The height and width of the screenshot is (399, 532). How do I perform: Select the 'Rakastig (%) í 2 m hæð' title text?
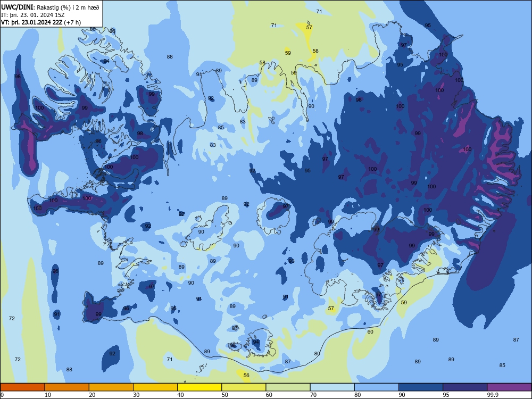pyautogui.click(x=68, y=7)
